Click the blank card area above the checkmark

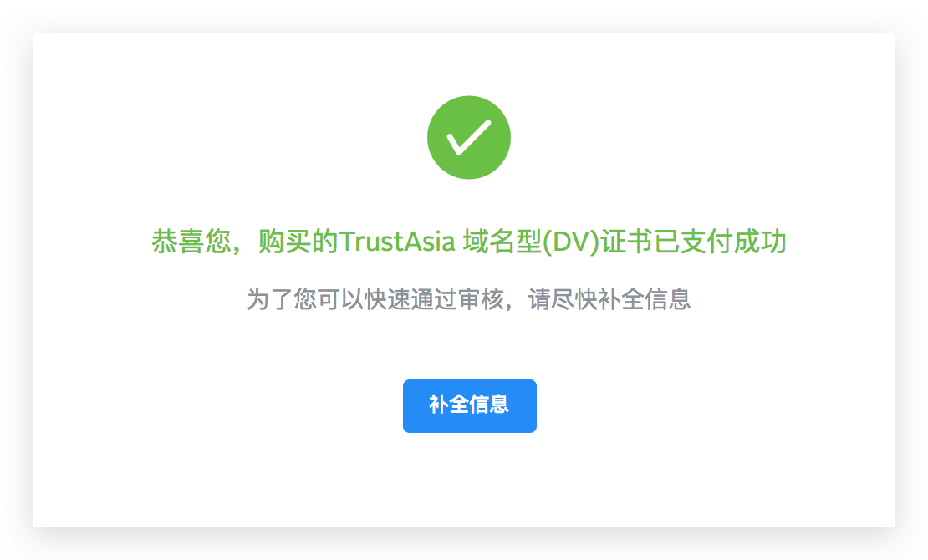[469, 64]
